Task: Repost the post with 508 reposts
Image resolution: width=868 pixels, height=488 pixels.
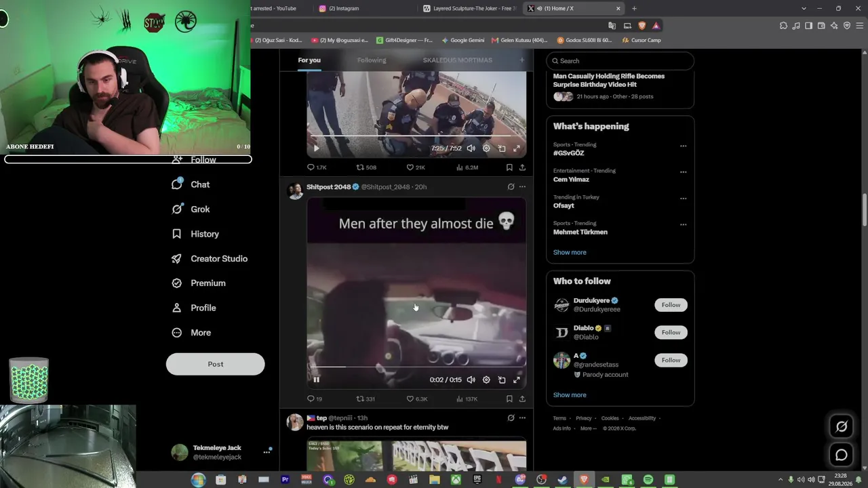Action: (x=366, y=167)
